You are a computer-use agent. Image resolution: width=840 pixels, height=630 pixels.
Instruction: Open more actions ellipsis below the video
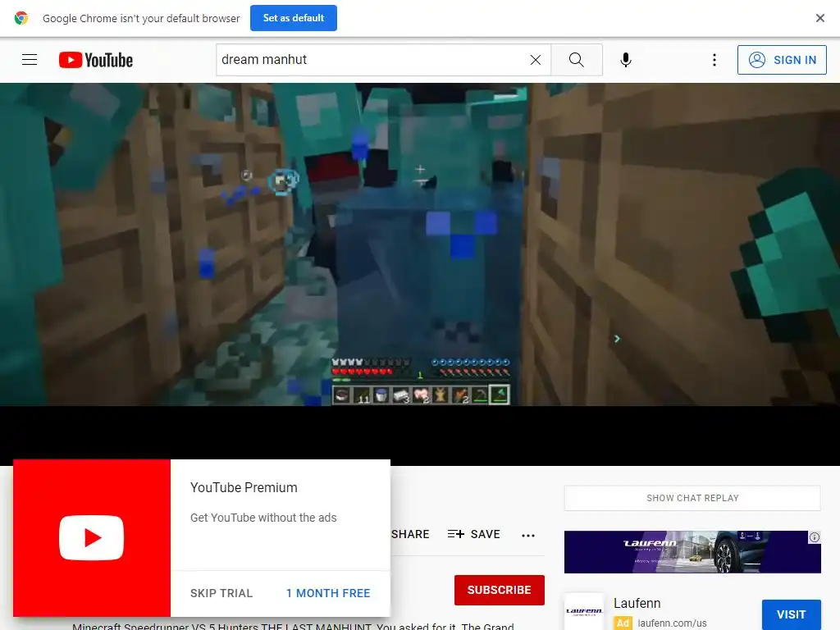(528, 535)
